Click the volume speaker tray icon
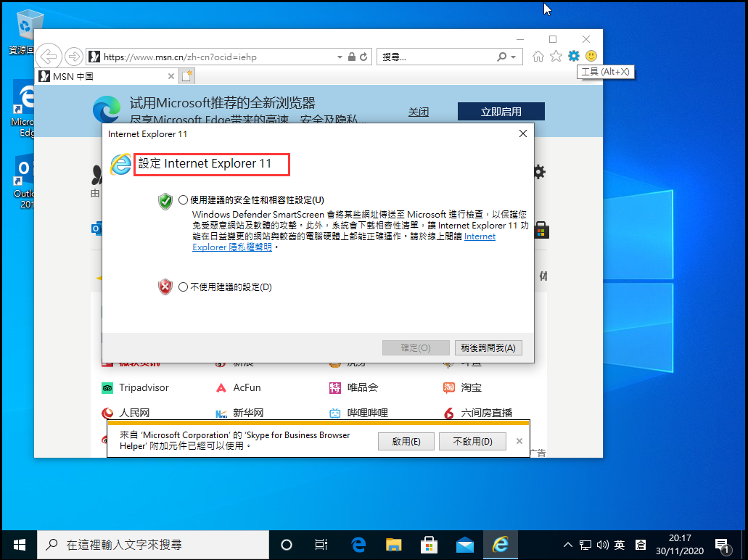The width and height of the screenshot is (748, 560). point(602,545)
